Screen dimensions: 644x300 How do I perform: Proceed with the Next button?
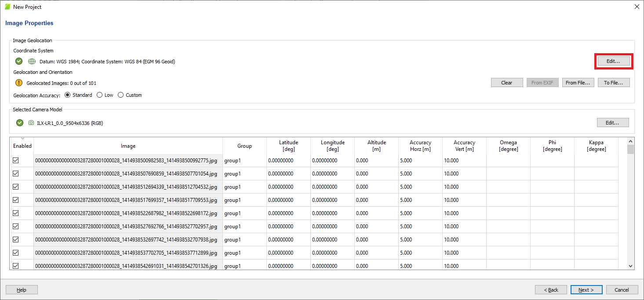coord(586,290)
